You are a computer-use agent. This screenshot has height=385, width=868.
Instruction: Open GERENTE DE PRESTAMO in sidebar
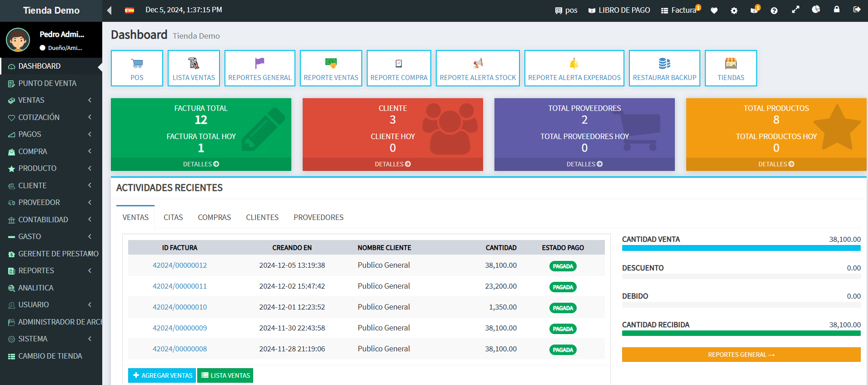tap(51, 254)
